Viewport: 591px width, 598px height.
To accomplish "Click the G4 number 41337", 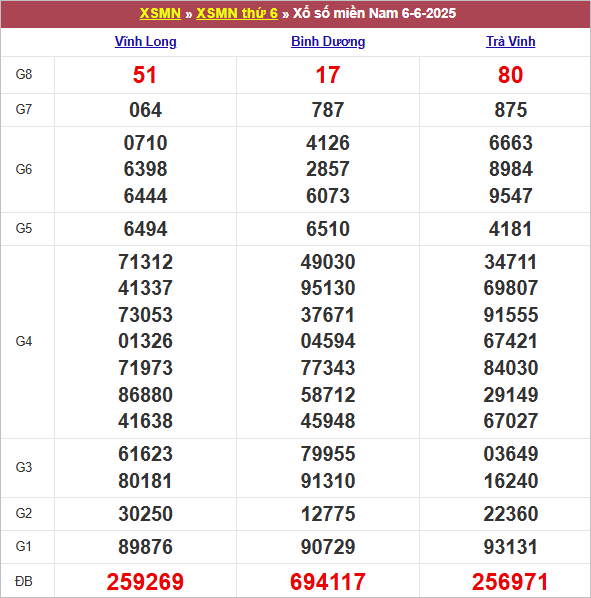I will coord(146,288).
